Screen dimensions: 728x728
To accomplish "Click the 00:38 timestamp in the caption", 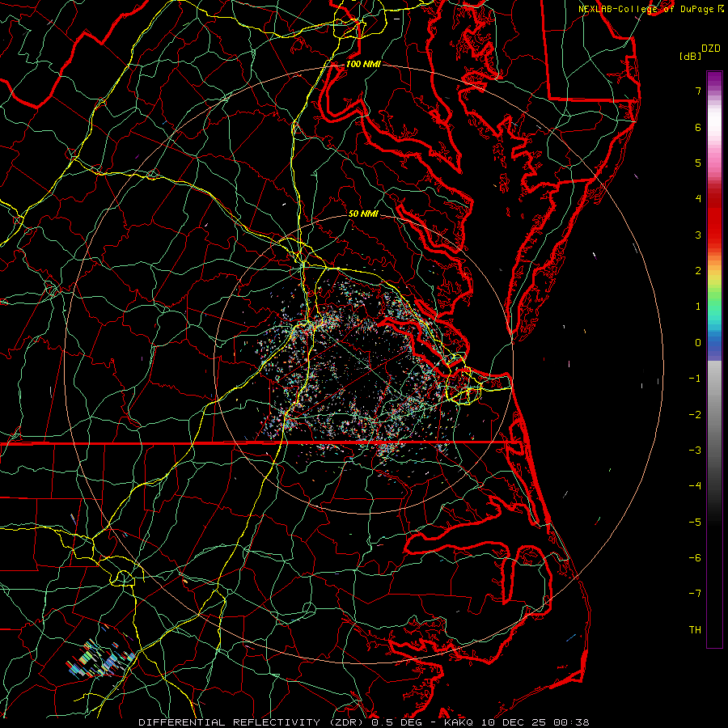I will (572, 722).
